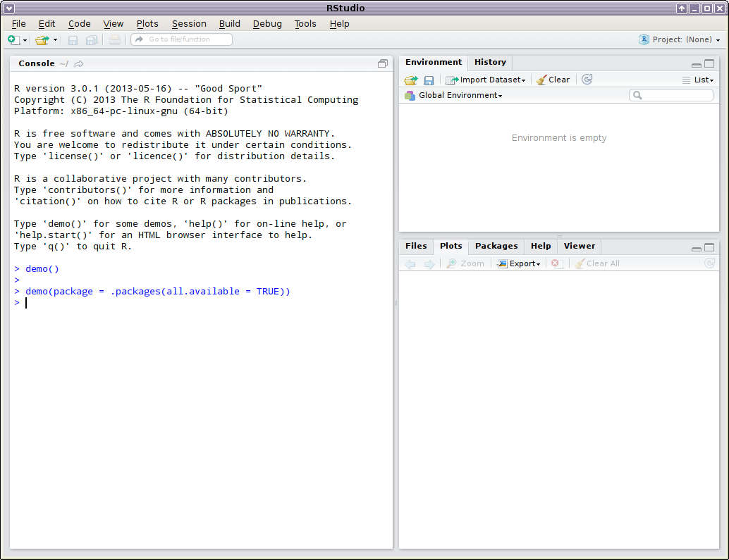Click the Save All documents icon
The width and height of the screenshot is (729, 560).
point(92,40)
